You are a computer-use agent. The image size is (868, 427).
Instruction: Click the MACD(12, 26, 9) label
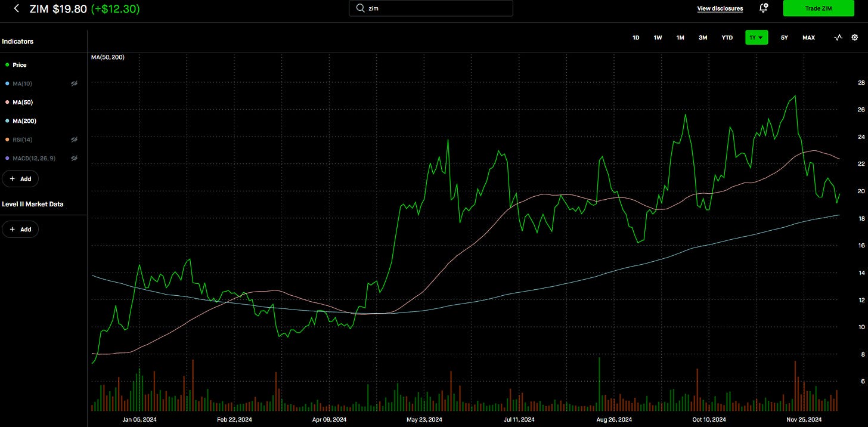click(33, 158)
